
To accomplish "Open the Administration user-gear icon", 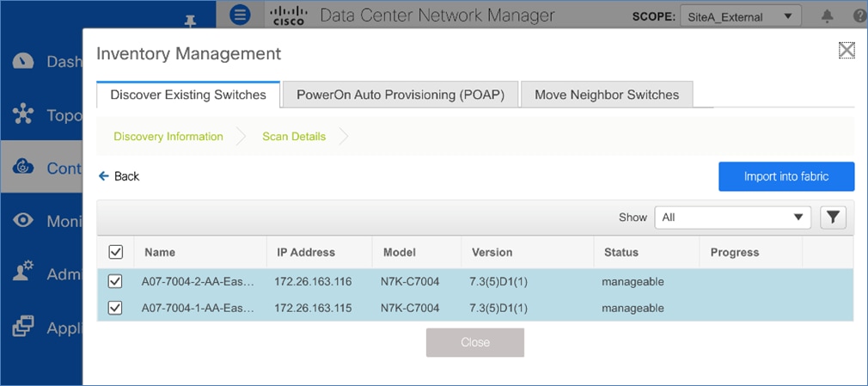I will point(23,272).
